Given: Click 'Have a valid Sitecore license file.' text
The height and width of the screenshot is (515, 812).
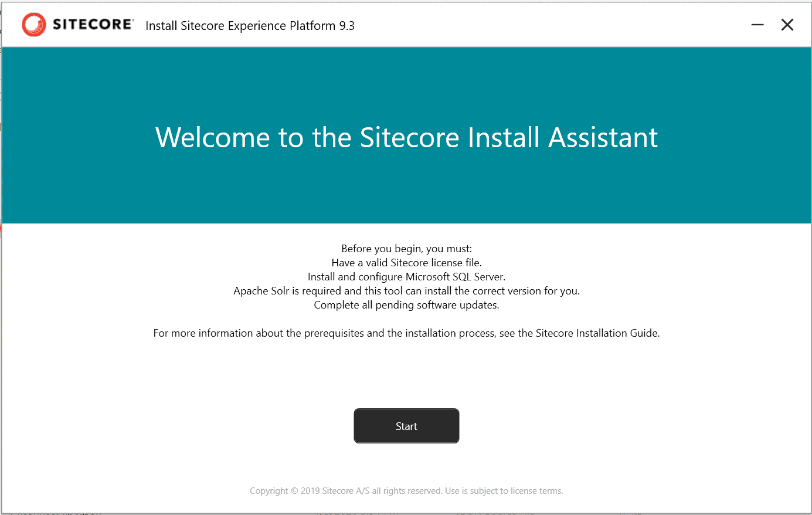Looking at the screenshot, I should (406, 263).
